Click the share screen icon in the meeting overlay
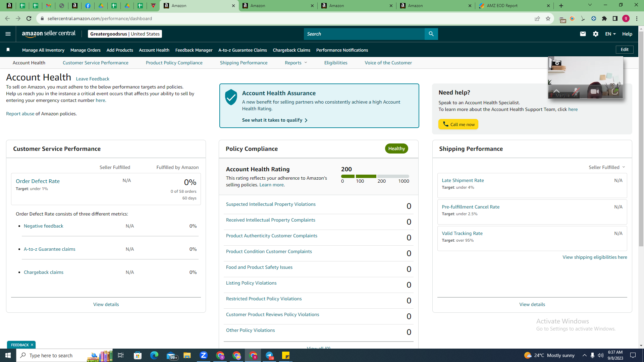Image resolution: width=644 pixels, height=362 pixels. click(x=615, y=92)
